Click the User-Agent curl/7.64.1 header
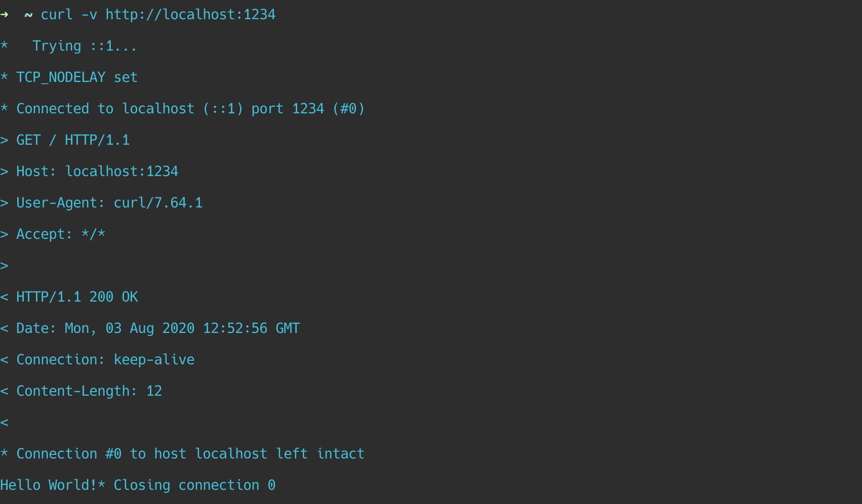Screen dimensions: 862x504 [109, 203]
